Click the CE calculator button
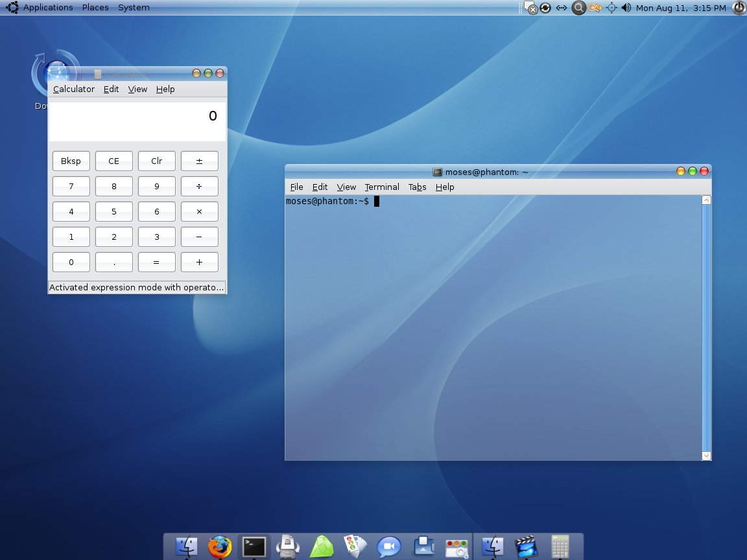Image resolution: width=747 pixels, height=560 pixels. pos(114,161)
